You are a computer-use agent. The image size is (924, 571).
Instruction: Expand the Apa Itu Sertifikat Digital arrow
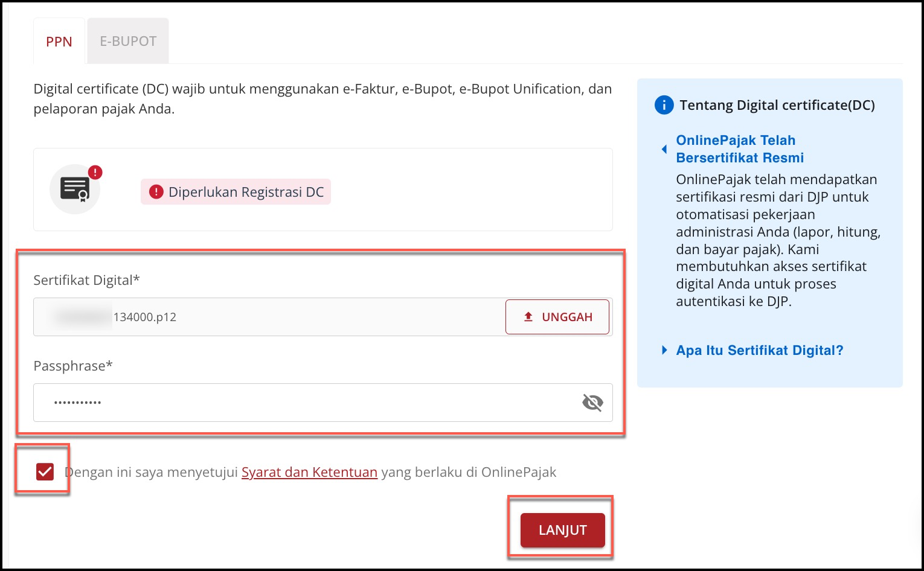click(x=664, y=350)
